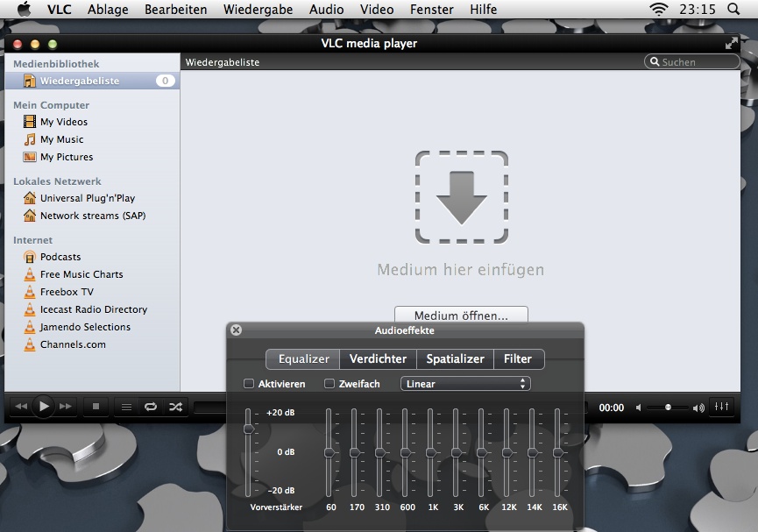
Task: Click the Medium öffnen button
Action: click(x=461, y=316)
